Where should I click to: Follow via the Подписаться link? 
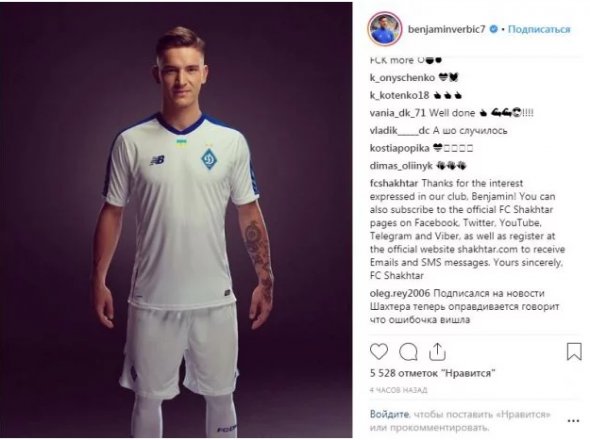tap(539, 29)
